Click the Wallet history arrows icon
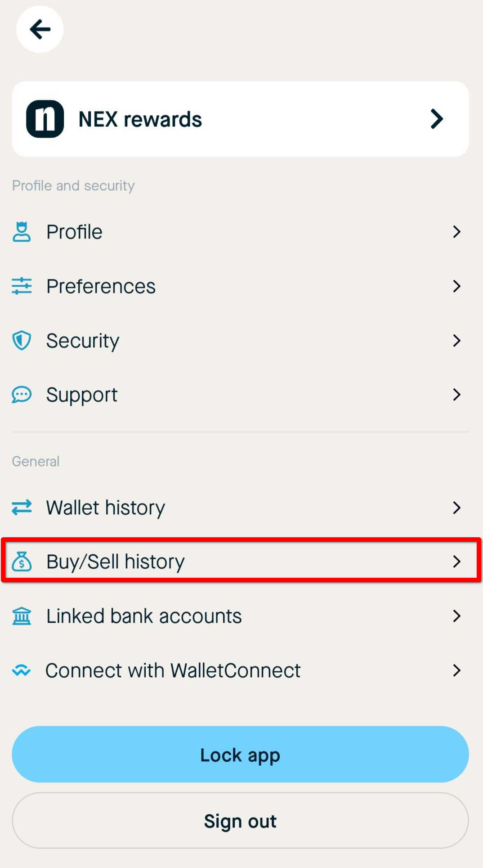The width and height of the screenshot is (483, 868). pyautogui.click(x=22, y=508)
